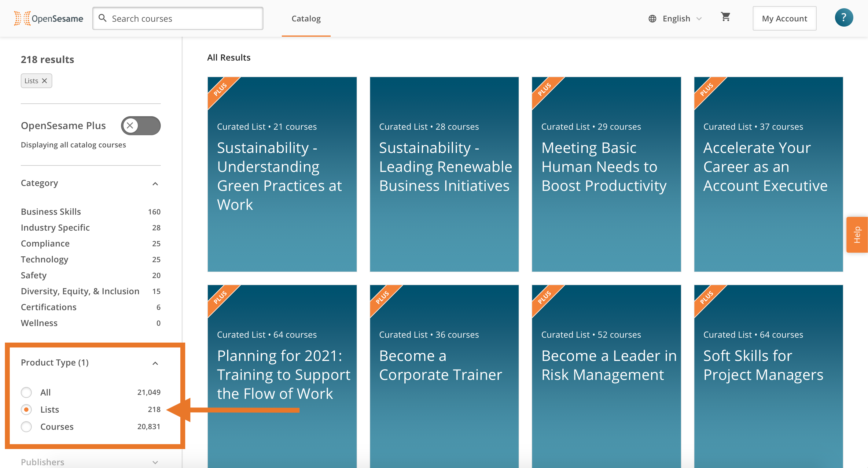Open the OpenSesame logo home link
The image size is (868, 468).
[49, 18]
